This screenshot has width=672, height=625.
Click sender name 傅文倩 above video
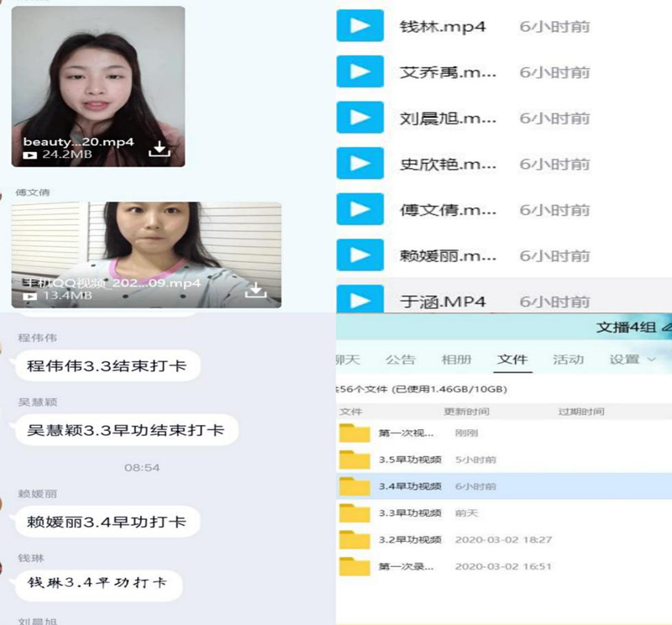tap(33, 192)
